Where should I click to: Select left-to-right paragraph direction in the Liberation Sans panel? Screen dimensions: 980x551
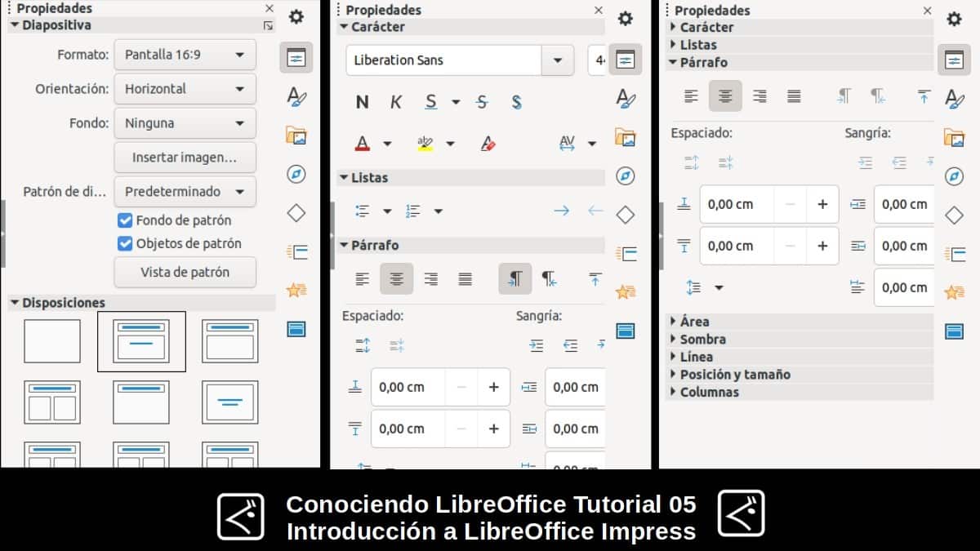515,279
